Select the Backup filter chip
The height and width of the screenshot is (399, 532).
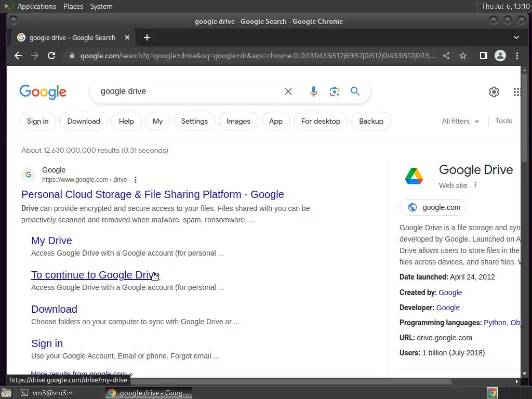pyautogui.click(x=371, y=121)
